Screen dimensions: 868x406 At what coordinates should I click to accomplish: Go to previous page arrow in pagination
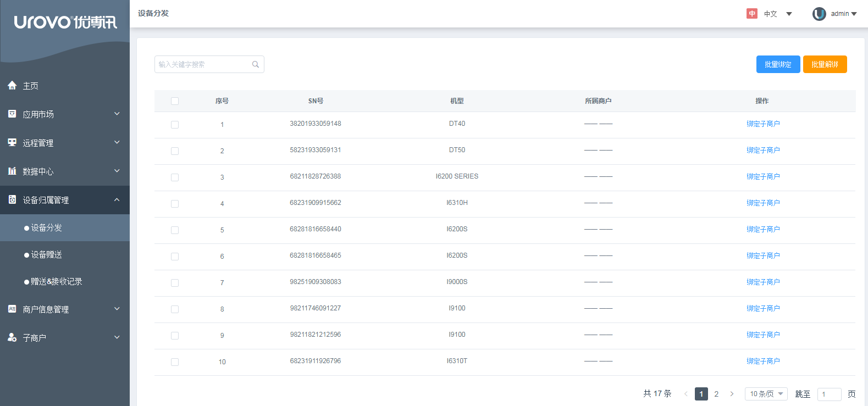685,394
